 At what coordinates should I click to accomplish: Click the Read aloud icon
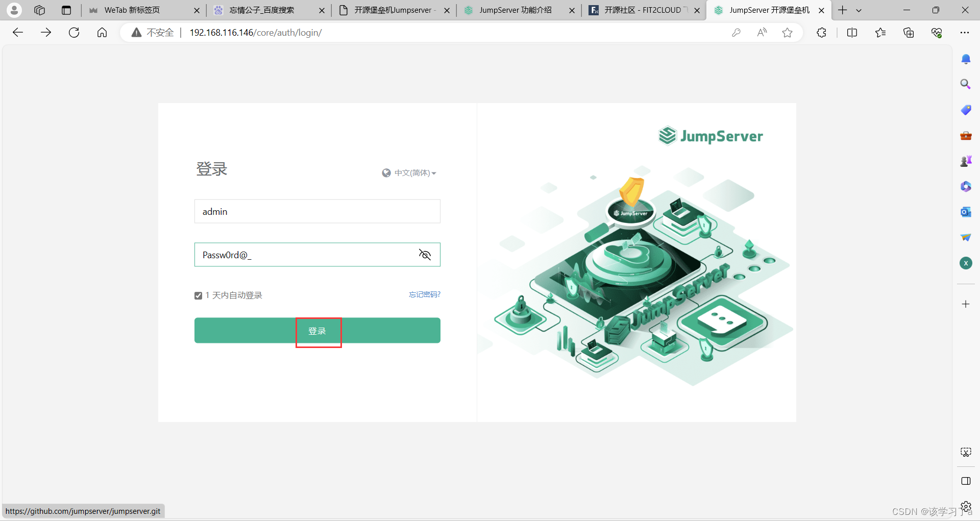click(x=762, y=33)
